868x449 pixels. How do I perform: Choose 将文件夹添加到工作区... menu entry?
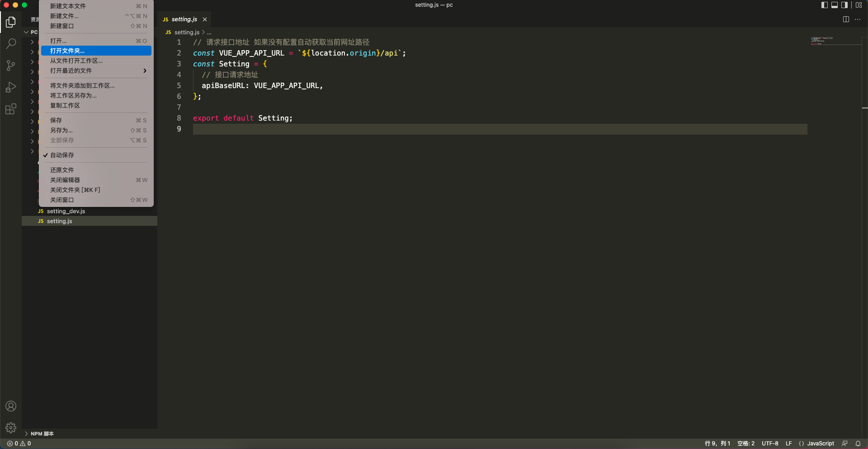95,86
